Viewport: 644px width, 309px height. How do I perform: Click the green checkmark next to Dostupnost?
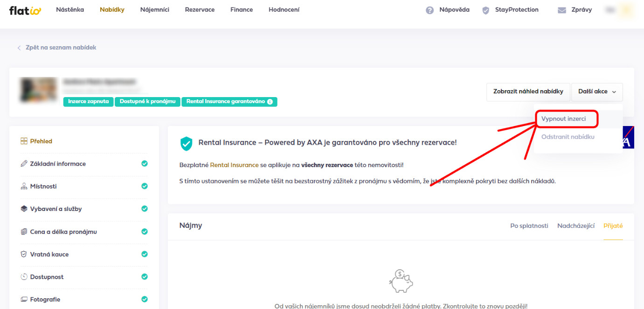coord(145,277)
